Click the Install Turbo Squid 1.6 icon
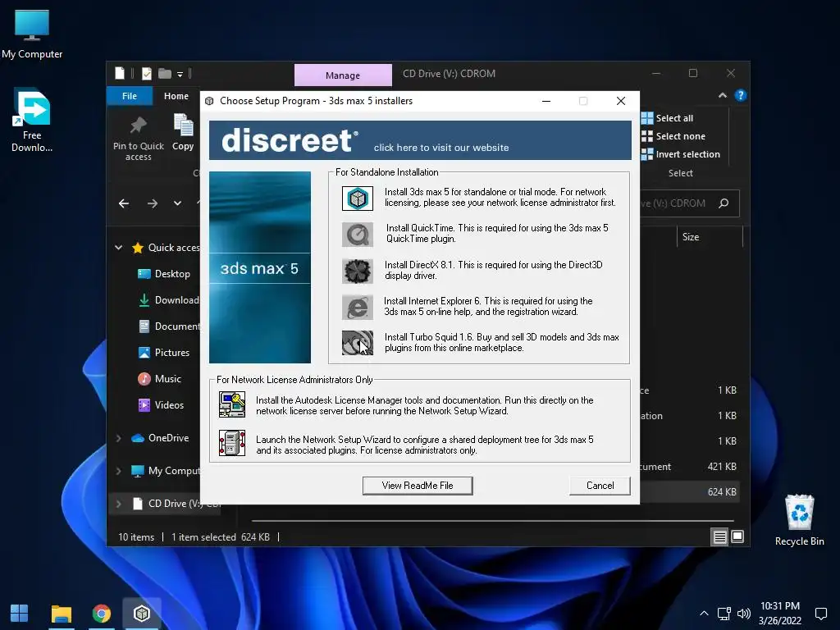This screenshot has height=630, width=840. (x=358, y=343)
